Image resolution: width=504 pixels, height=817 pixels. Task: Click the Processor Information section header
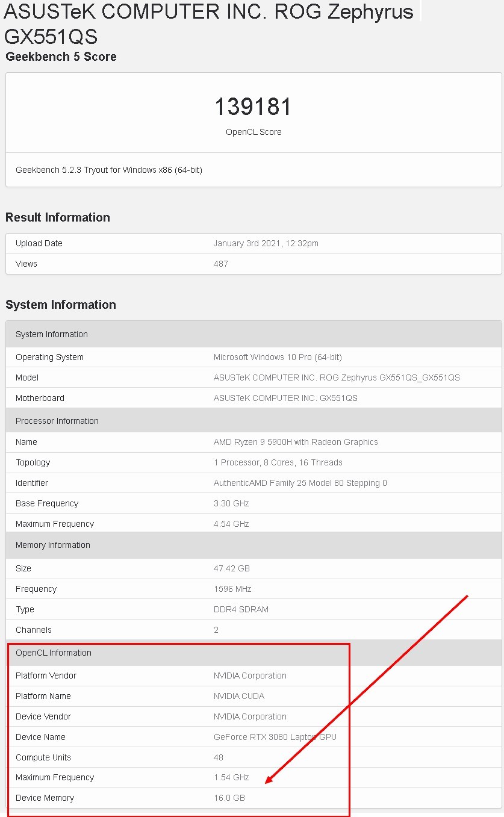[x=254, y=421]
